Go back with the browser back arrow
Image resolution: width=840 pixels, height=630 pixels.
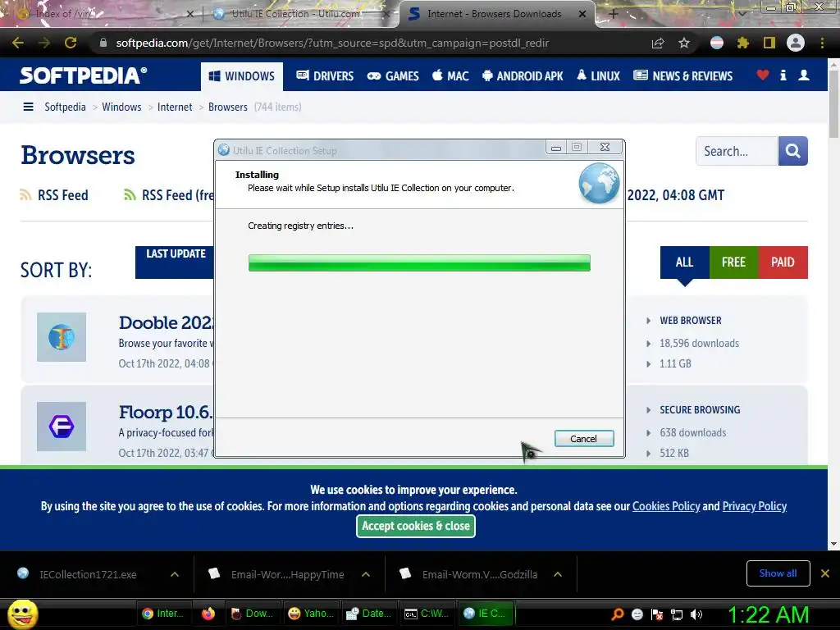coord(18,43)
